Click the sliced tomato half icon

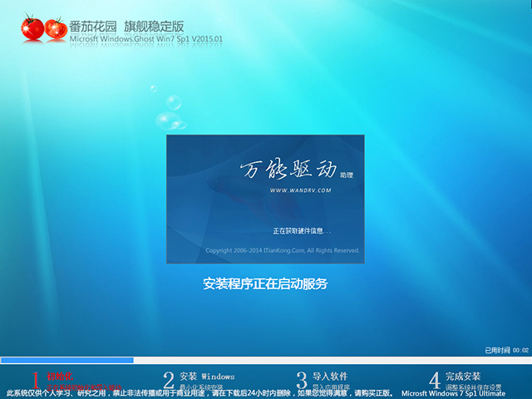point(57,29)
